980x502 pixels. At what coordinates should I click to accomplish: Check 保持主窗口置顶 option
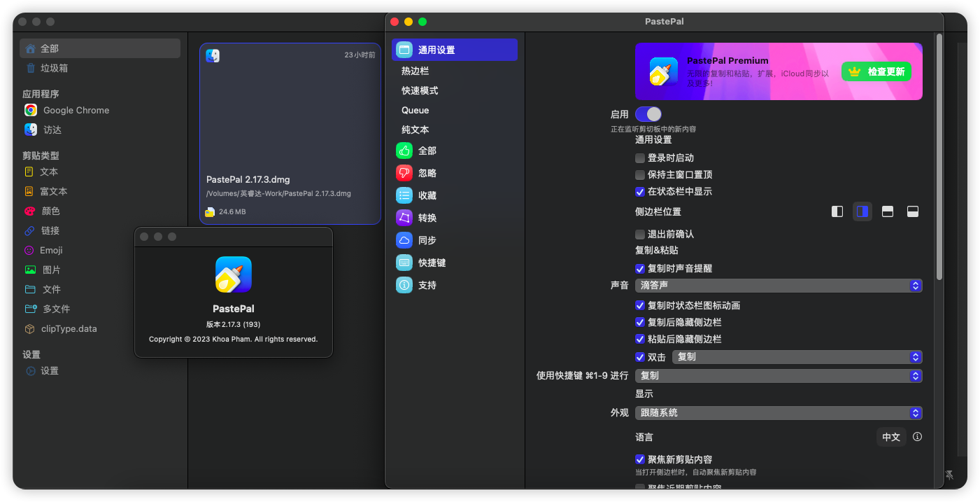click(640, 175)
